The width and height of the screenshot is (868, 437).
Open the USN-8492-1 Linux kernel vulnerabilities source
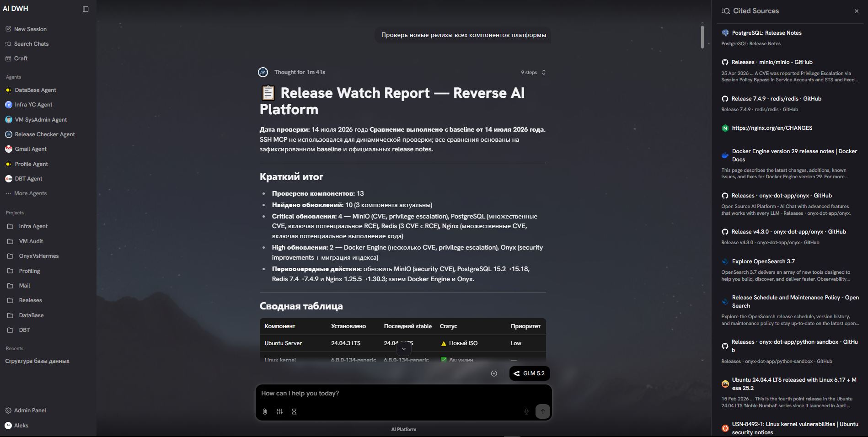[x=795, y=428]
